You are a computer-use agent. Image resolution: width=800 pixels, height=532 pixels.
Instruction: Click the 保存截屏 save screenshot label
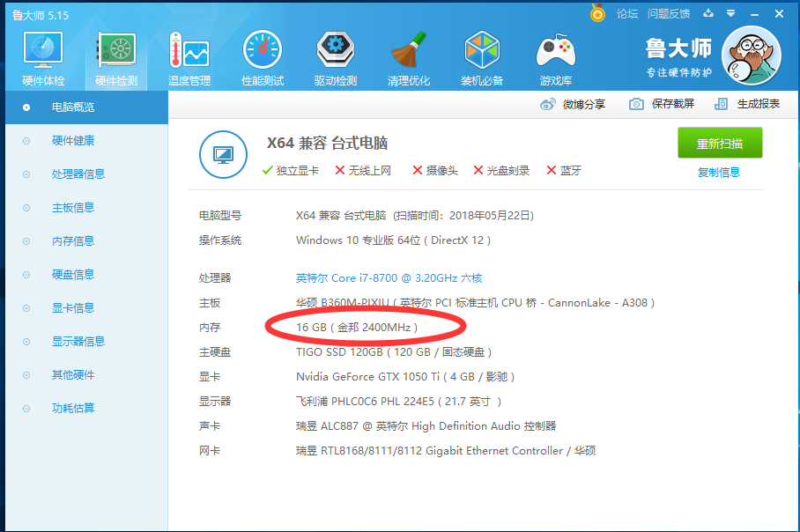point(673,104)
